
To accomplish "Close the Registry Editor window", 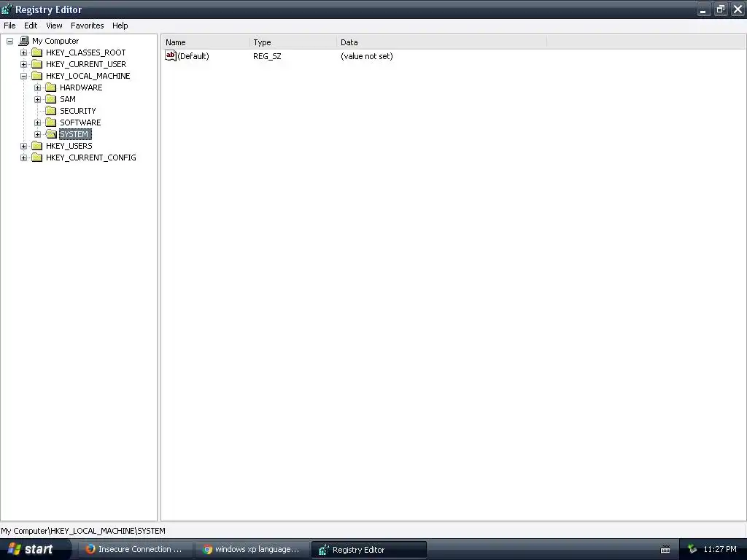I will tap(738, 9).
